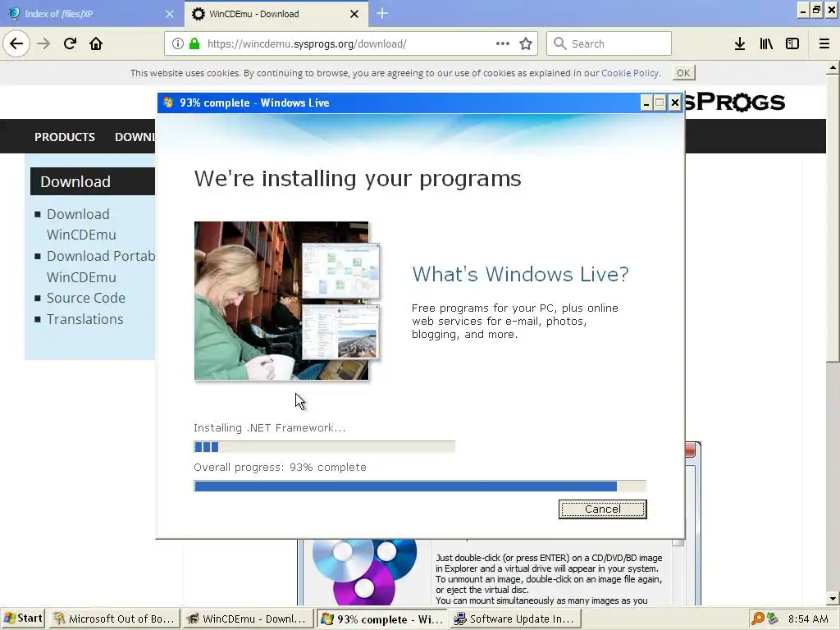Reload the WinCDEmu download page
This screenshot has height=630, width=840.
pyautogui.click(x=70, y=43)
